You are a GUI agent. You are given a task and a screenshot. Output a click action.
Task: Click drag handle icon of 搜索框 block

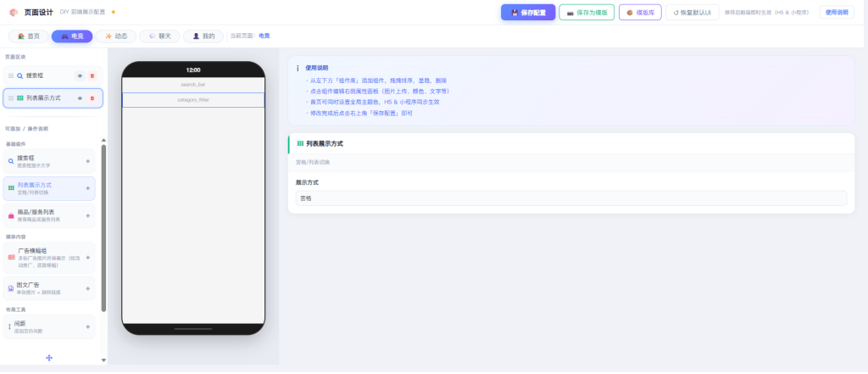10,76
